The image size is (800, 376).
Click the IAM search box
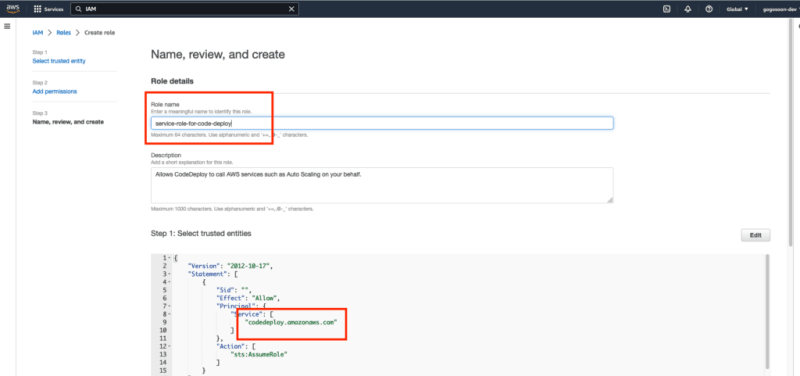[184, 9]
